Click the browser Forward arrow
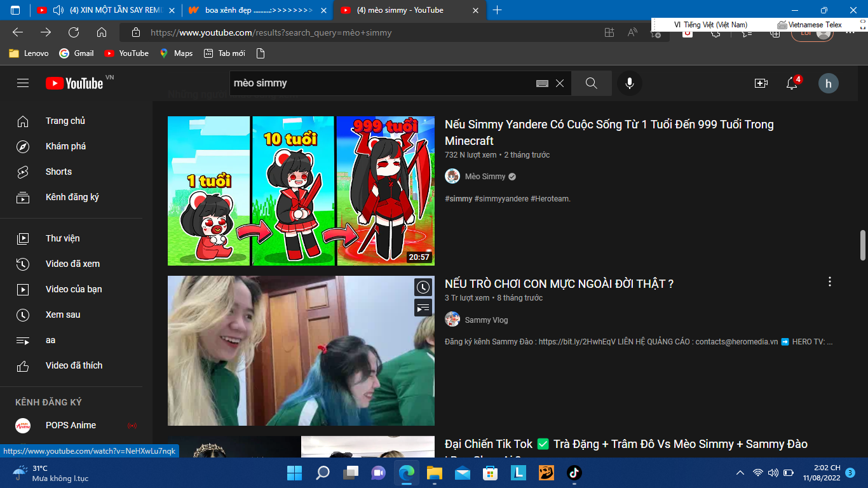Image resolution: width=868 pixels, height=488 pixels. 46,32
